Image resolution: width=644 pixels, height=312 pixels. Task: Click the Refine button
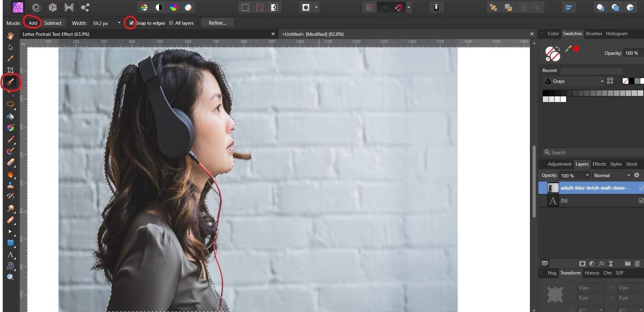(x=217, y=23)
